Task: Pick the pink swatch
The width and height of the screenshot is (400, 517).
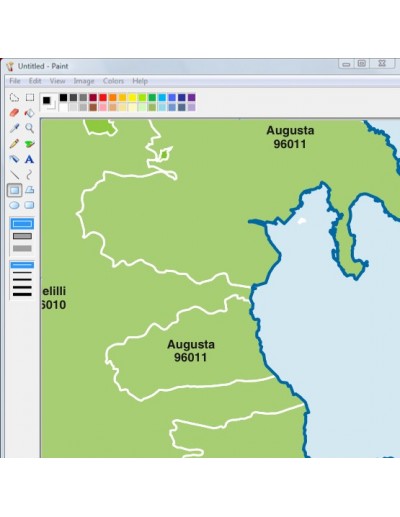Action: pos(103,107)
